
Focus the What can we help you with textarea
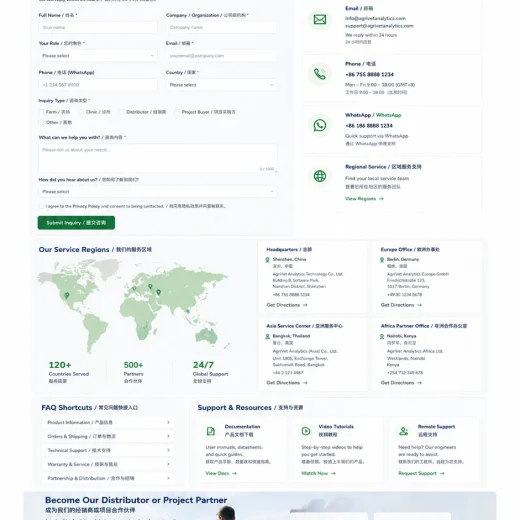158,158
